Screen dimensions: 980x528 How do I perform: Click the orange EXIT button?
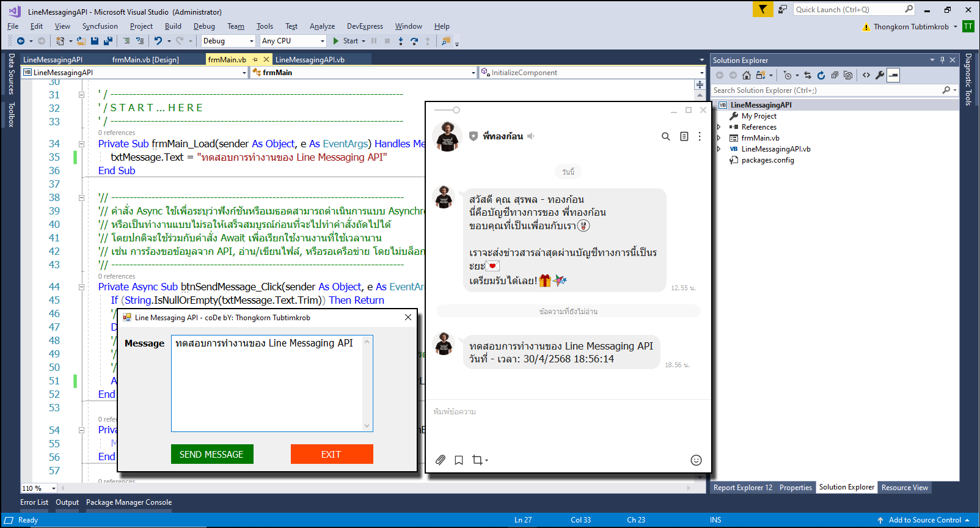coord(332,454)
